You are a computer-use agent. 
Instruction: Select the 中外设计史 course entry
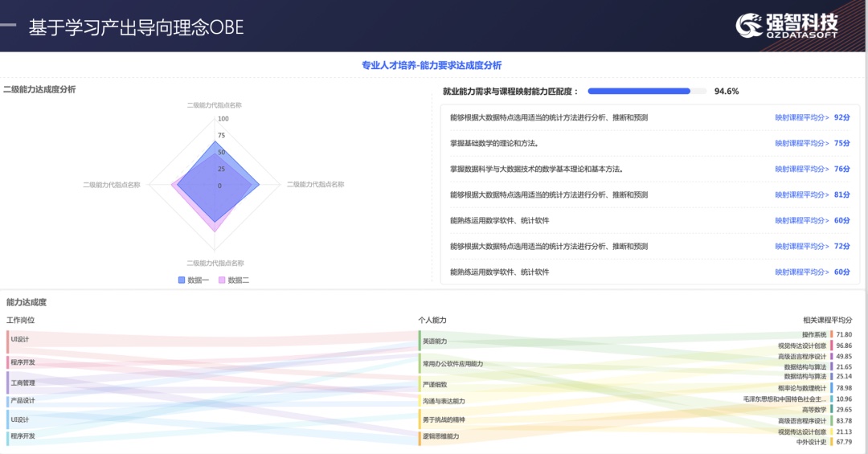coord(811,441)
